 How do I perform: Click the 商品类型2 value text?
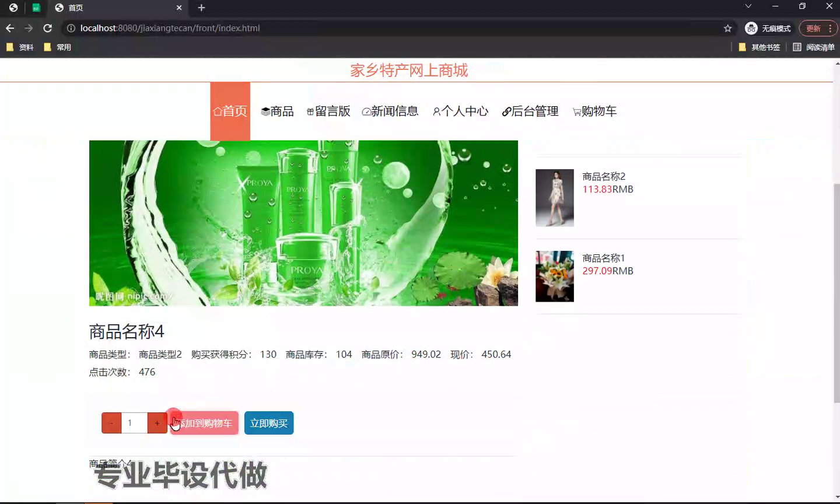point(160,354)
